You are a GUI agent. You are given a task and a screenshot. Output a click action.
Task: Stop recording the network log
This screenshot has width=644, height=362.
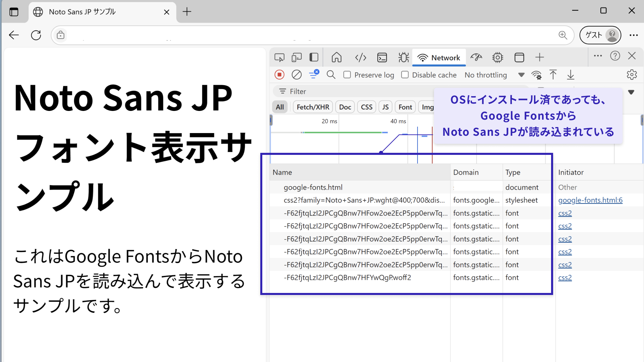point(279,75)
